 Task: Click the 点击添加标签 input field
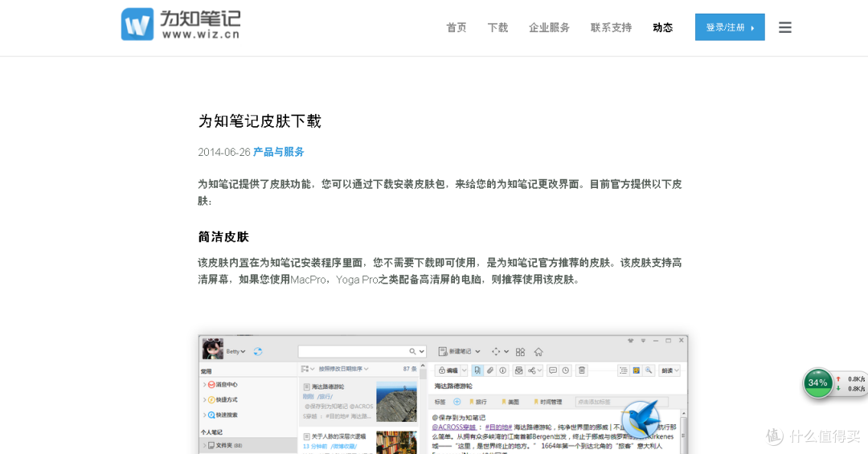(621, 402)
